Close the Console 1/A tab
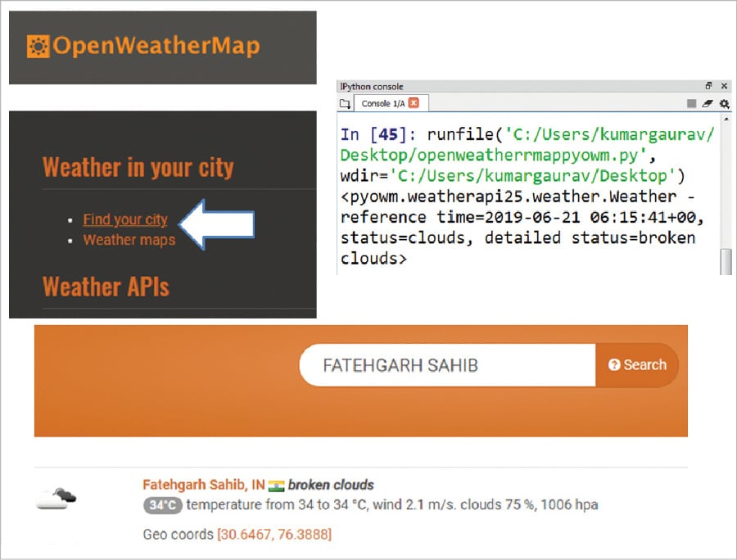Screen dimensions: 737x560 [x=414, y=103]
